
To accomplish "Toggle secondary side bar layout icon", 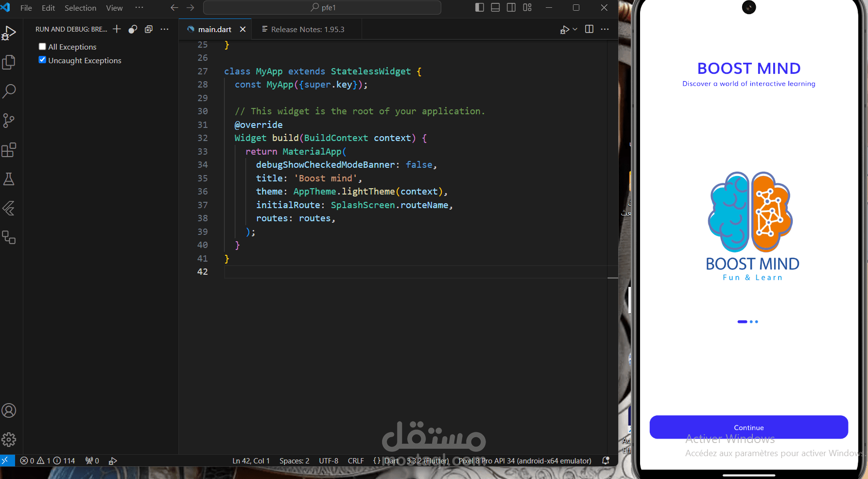I will 511,7.
